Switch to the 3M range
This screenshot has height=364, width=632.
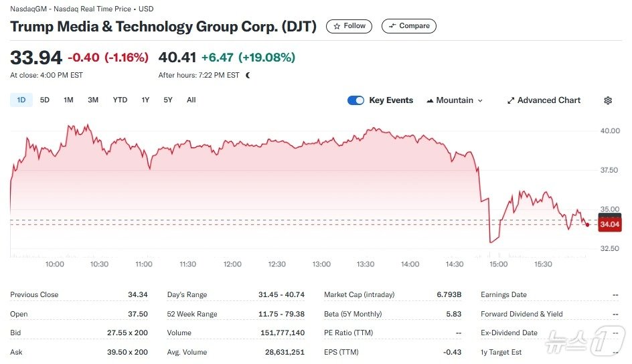click(x=93, y=100)
